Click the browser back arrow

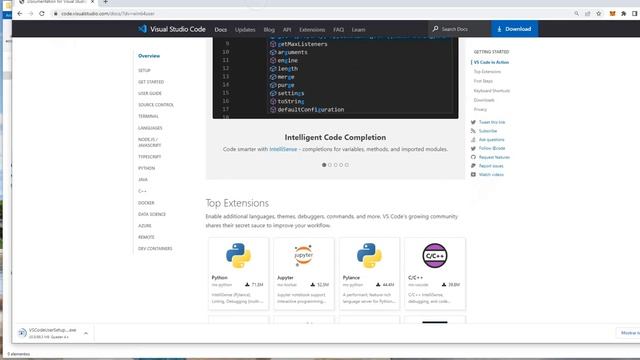tap(20, 13)
